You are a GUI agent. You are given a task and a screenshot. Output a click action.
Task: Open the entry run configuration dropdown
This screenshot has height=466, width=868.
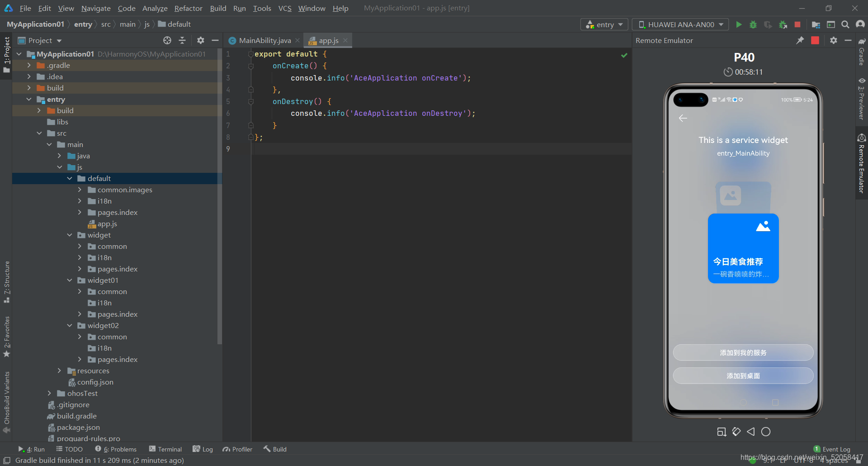click(604, 24)
